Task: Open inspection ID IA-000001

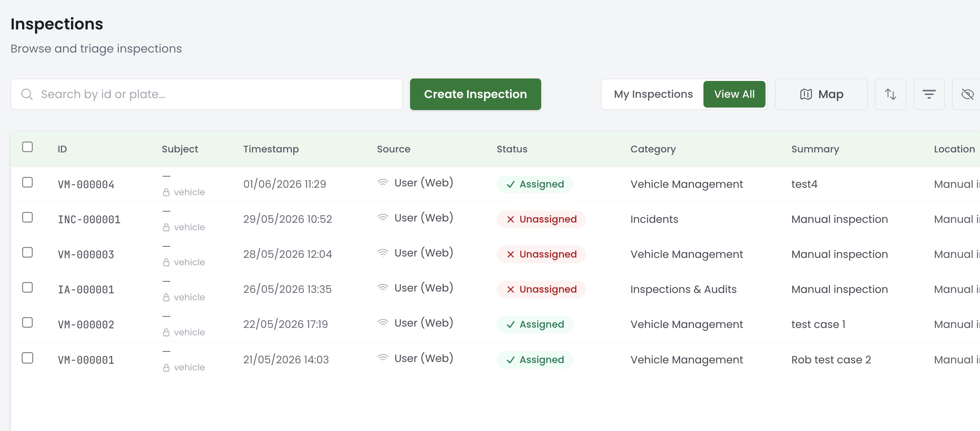Action: pos(86,289)
